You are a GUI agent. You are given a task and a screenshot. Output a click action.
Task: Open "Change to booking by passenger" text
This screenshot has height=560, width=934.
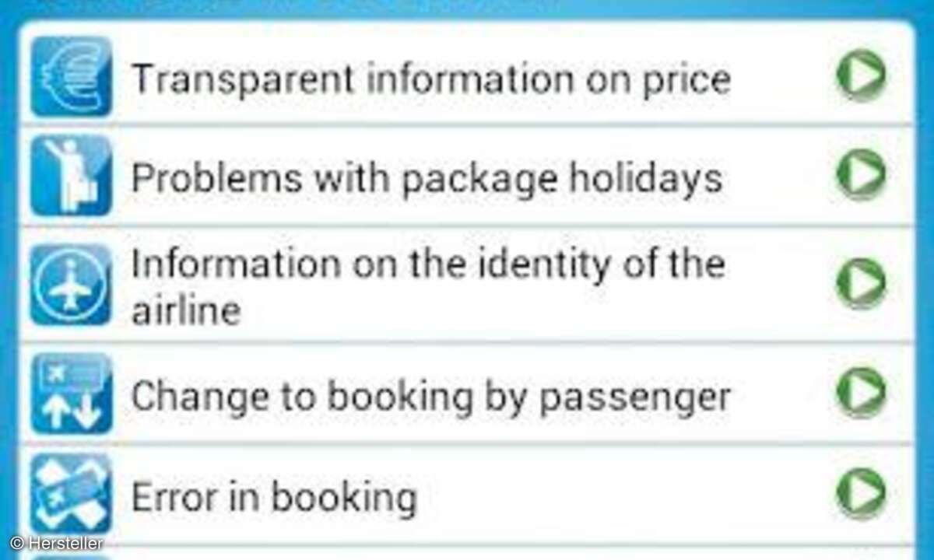[x=430, y=397]
